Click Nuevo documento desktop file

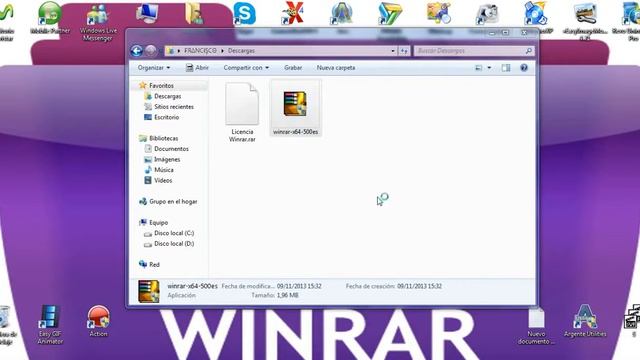(536, 327)
